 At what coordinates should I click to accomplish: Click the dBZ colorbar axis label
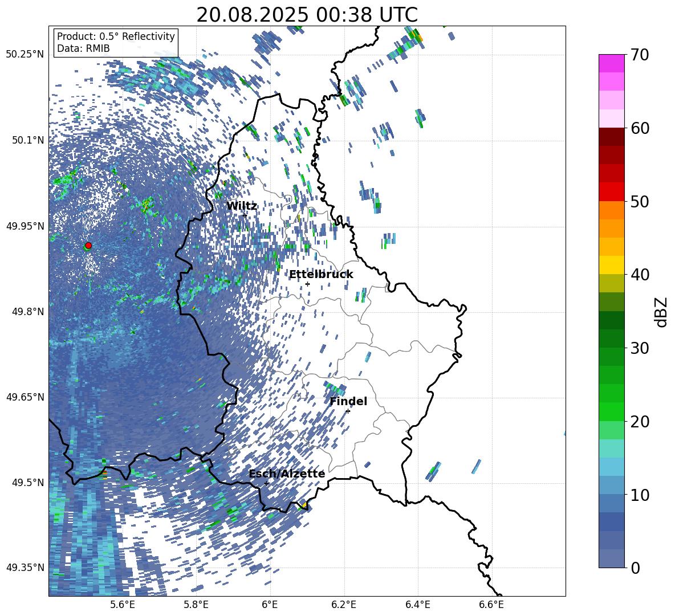[662, 312]
